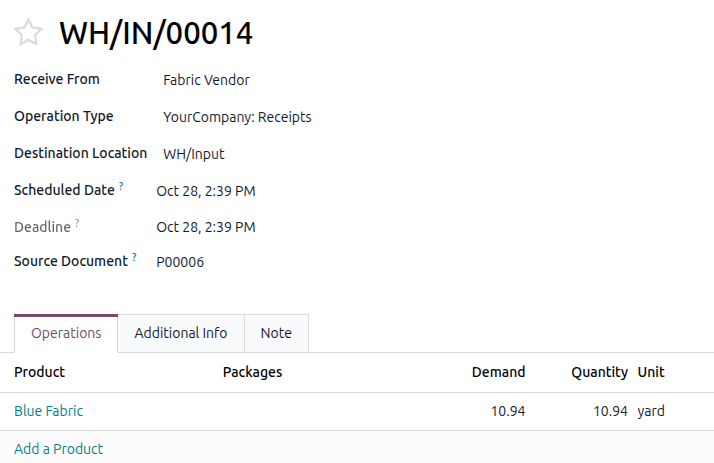Image resolution: width=714 pixels, height=463 pixels.
Task: Expand the Operation Type selection field
Action: [237, 117]
